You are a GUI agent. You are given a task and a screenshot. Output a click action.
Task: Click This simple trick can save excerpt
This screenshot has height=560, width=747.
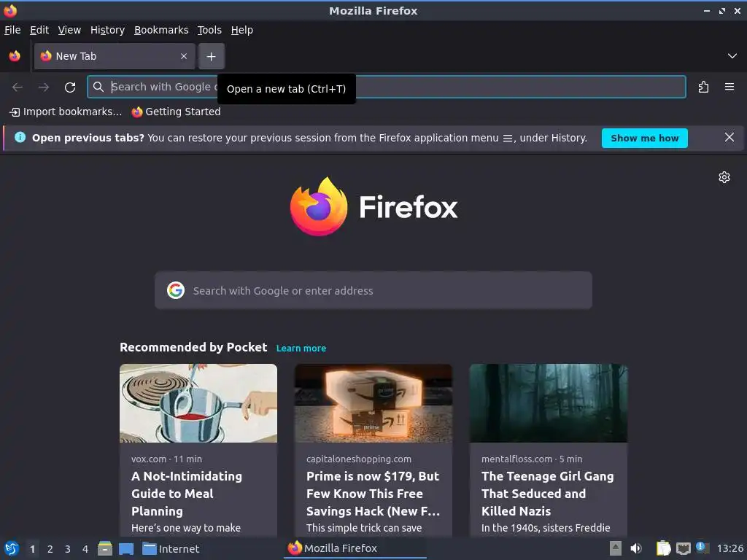point(364,528)
